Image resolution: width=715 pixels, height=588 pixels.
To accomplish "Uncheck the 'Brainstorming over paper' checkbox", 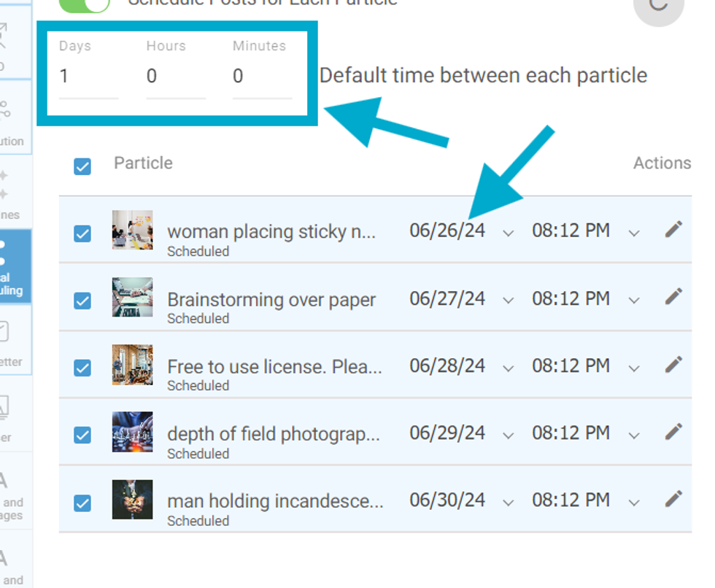I will [x=82, y=301].
